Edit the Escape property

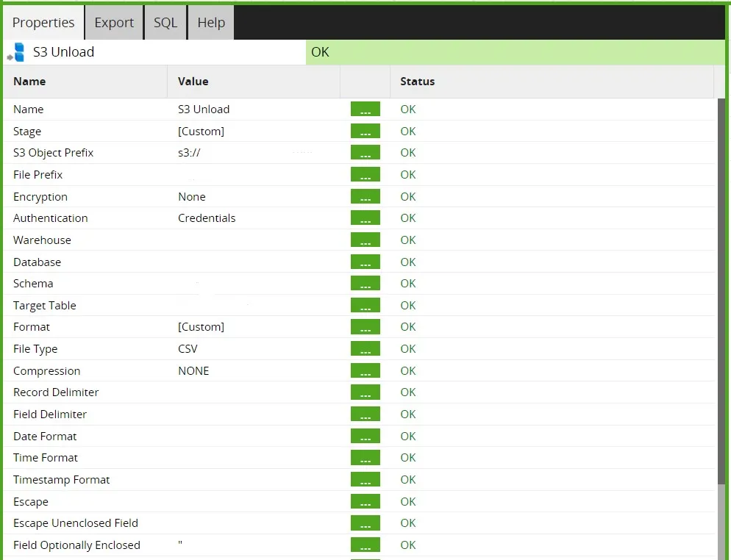pyautogui.click(x=365, y=501)
